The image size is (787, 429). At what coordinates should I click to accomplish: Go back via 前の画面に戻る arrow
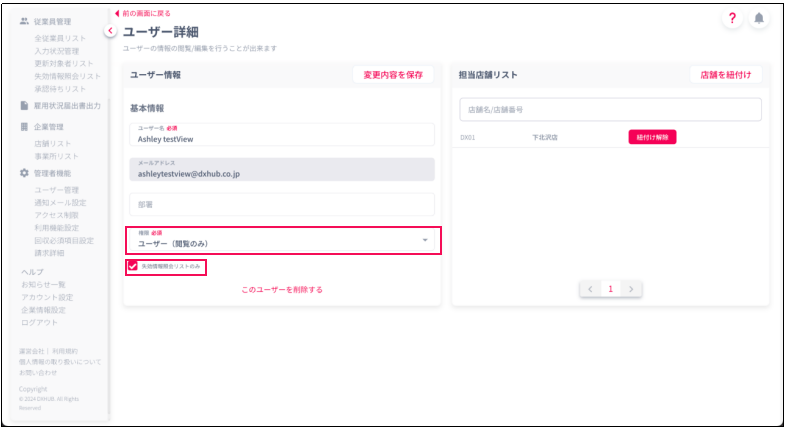pos(118,13)
